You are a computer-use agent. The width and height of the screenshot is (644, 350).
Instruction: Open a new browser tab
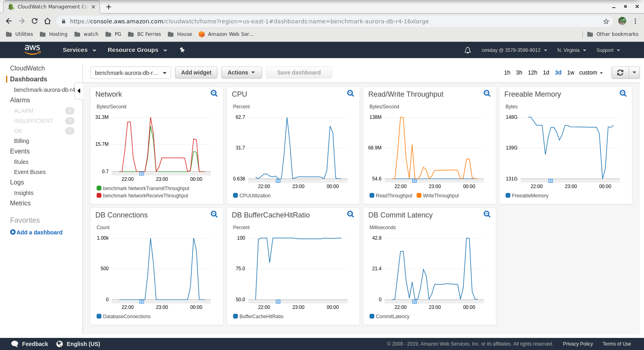pyautogui.click(x=109, y=7)
